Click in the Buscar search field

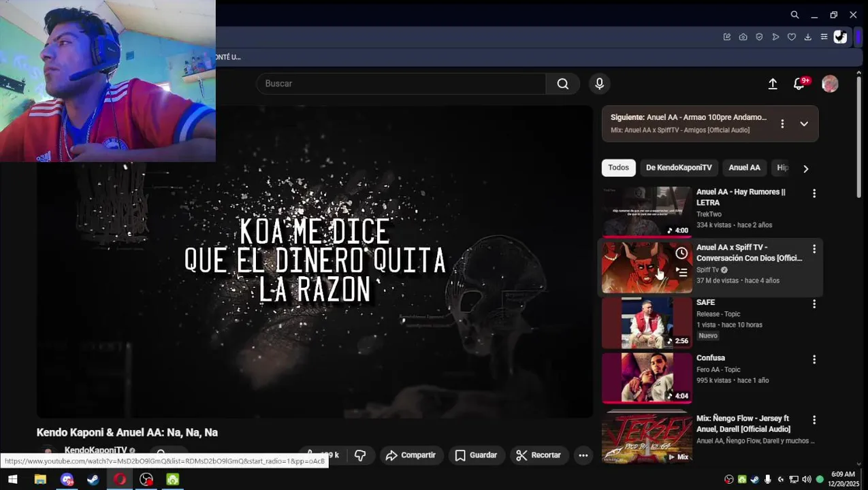tap(400, 83)
